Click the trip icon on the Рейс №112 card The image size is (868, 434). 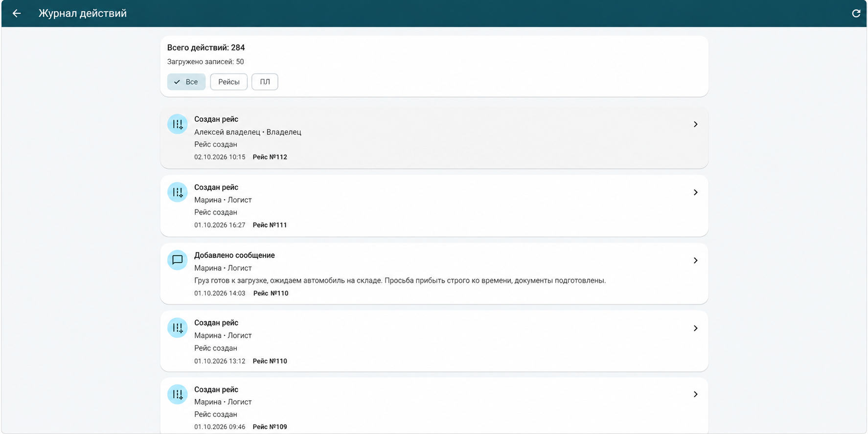tap(178, 124)
